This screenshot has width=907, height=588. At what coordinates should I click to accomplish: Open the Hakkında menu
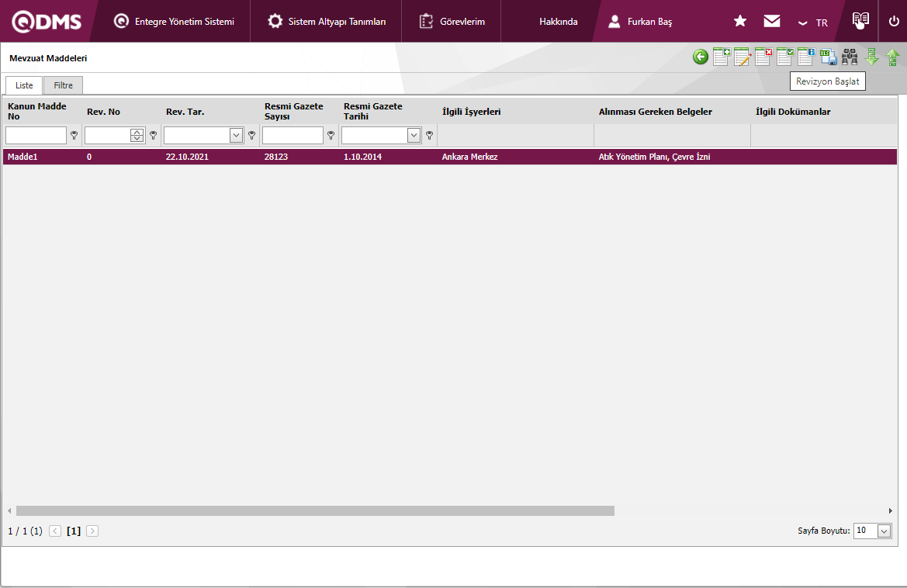pyautogui.click(x=558, y=22)
